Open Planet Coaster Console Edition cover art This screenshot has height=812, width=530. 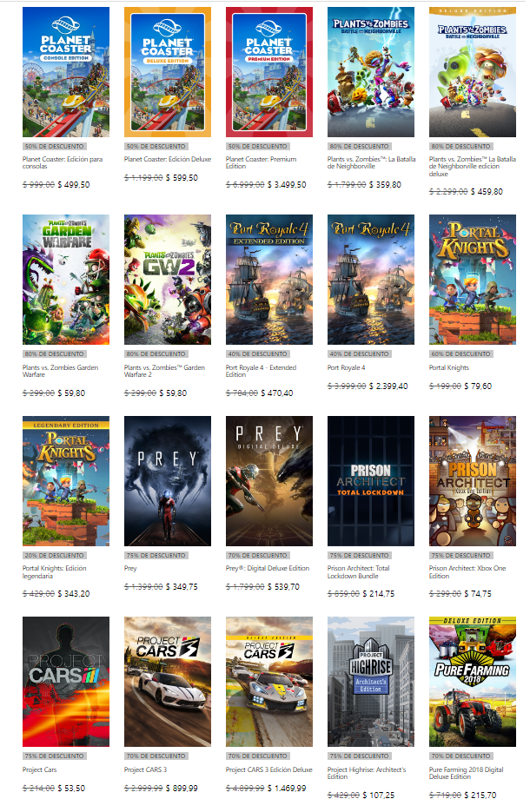[x=66, y=72]
